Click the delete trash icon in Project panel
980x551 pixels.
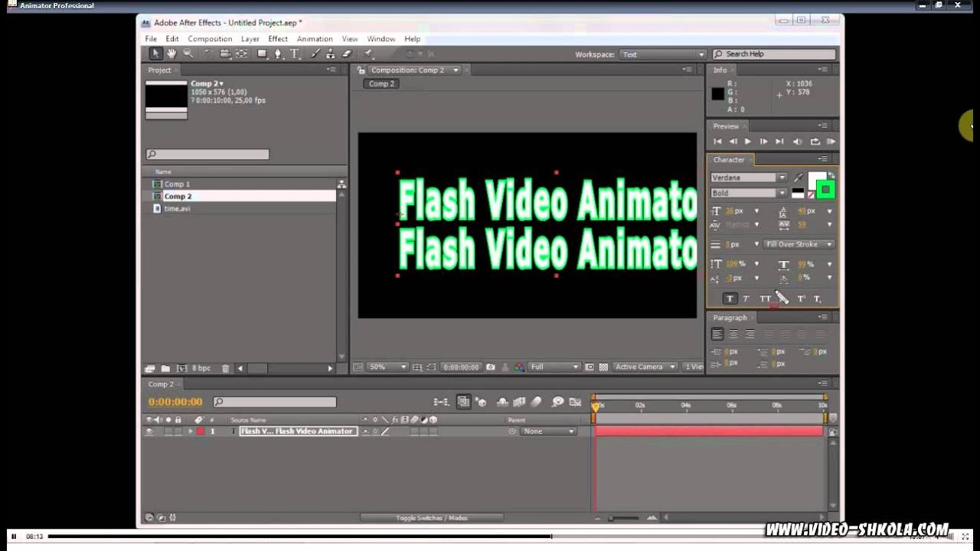click(x=225, y=368)
